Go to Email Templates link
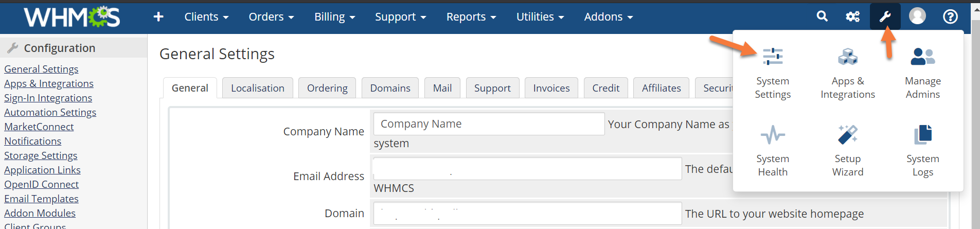The image size is (980, 229). click(x=41, y=199)
